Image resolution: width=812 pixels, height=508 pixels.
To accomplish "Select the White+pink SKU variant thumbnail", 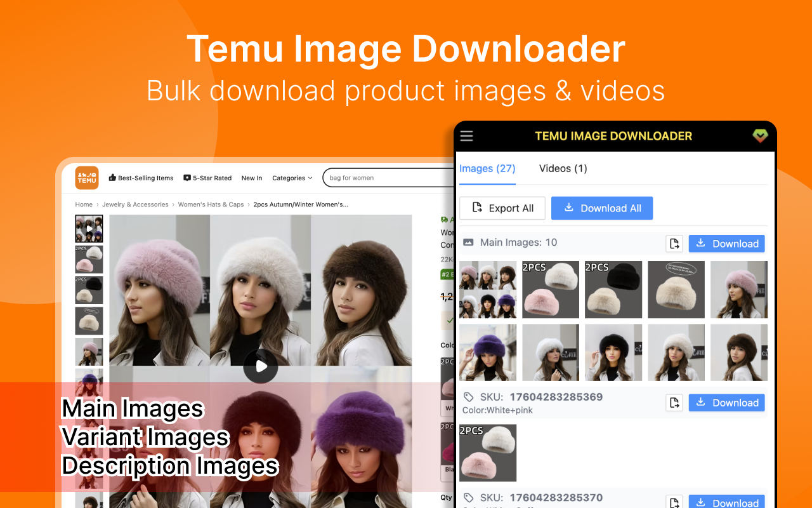I will (488, 453).
